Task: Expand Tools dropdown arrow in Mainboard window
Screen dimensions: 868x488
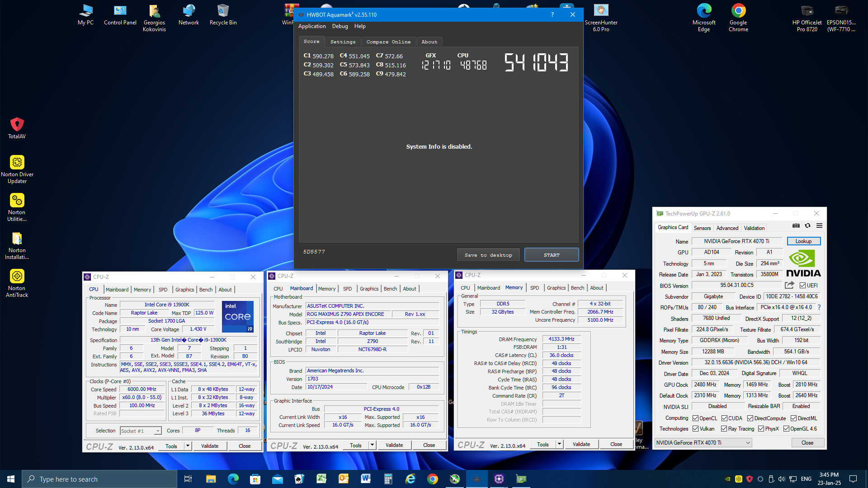Action: 372,445
